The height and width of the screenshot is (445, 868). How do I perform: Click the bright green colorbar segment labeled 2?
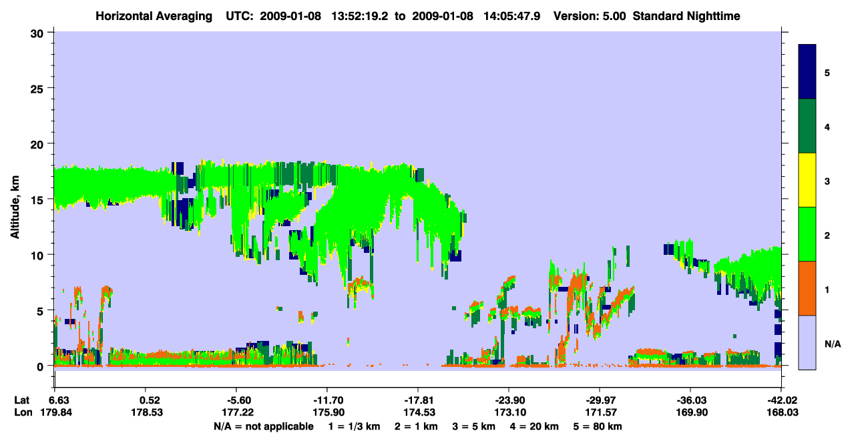click(807, 234)
